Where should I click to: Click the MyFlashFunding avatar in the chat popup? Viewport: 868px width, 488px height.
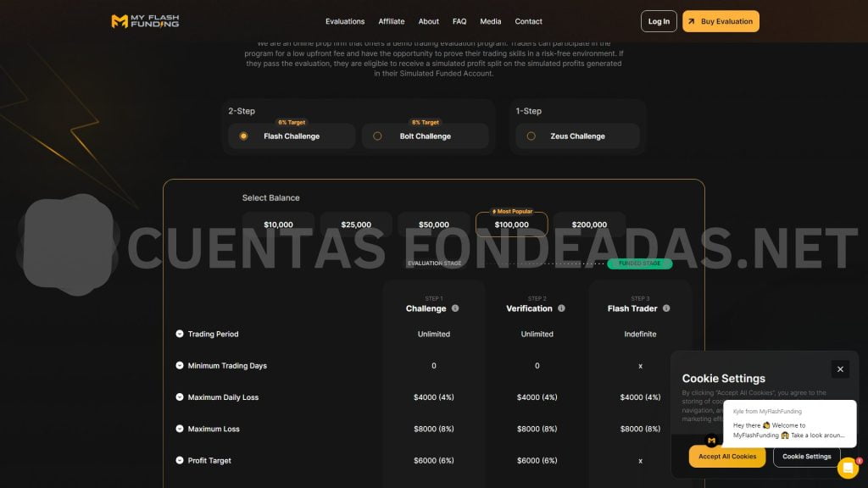click(711, 441)
